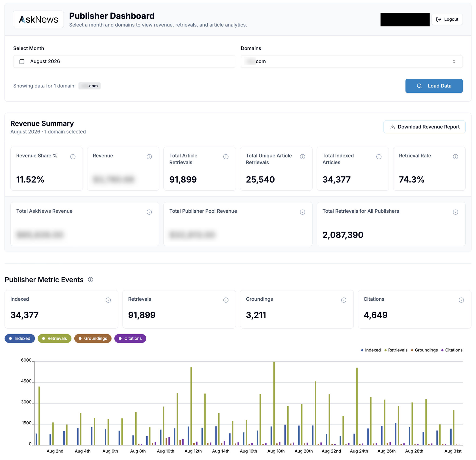Click Groundings in the chart legend
Screen dimensions: 476x460
pyautogui.click(x=424, y=350)
